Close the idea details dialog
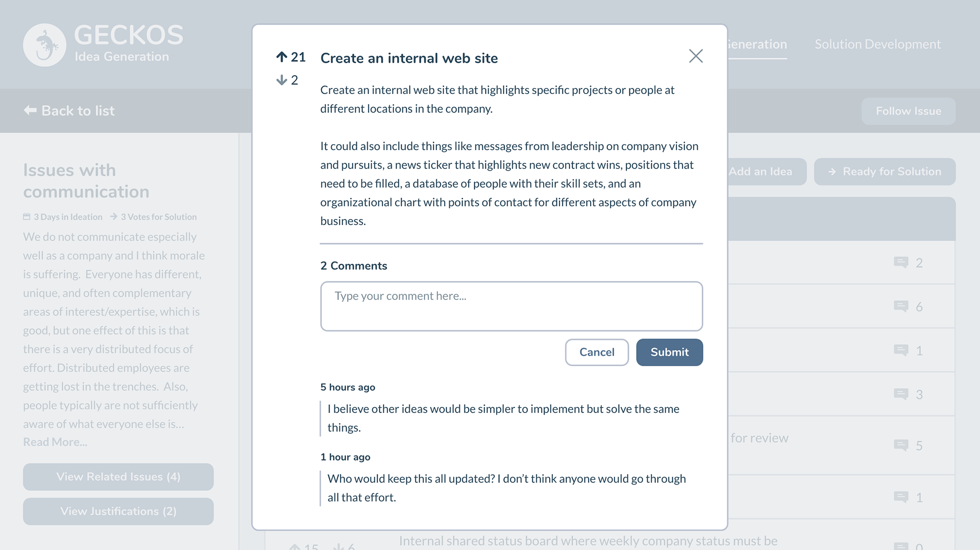The height and width of the screenshot is (550, 980). click(696, 56)
